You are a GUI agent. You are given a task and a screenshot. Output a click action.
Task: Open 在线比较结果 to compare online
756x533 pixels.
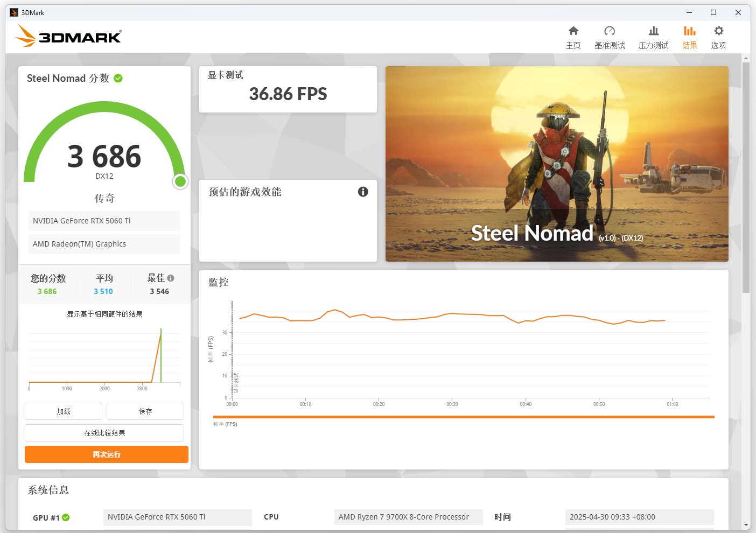click(104, 433)
